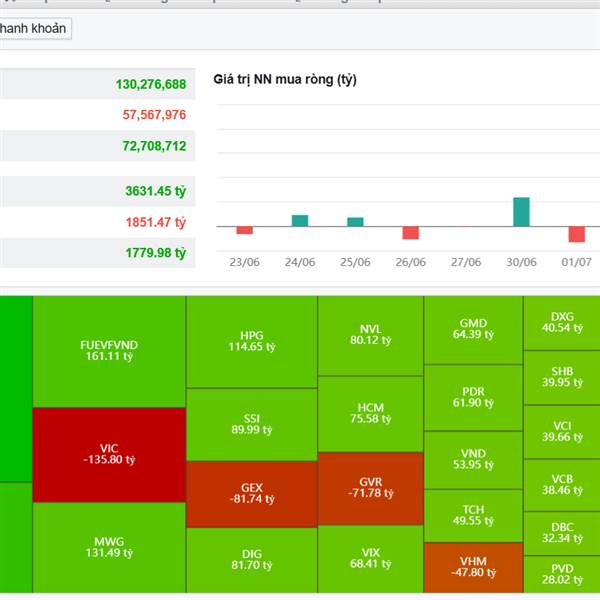
Task: Select the GEX -81.74 tỷ tile
Action: (252, 494)
